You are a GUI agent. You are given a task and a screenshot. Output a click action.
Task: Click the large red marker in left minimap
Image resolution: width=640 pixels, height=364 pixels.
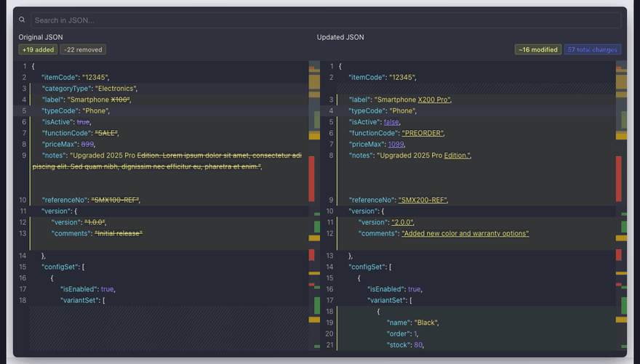pos(311,179)
